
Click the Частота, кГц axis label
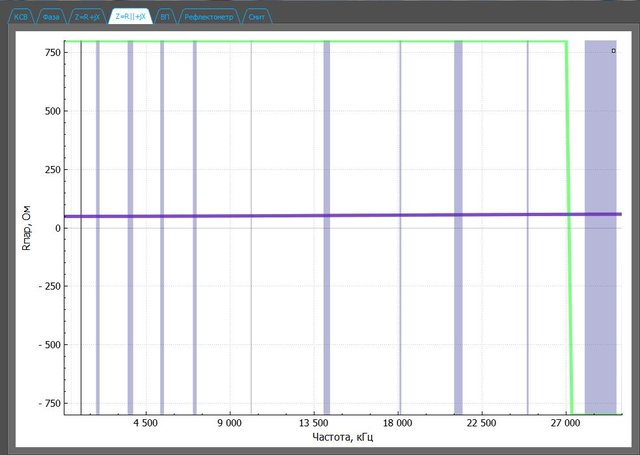coord(343,437)
